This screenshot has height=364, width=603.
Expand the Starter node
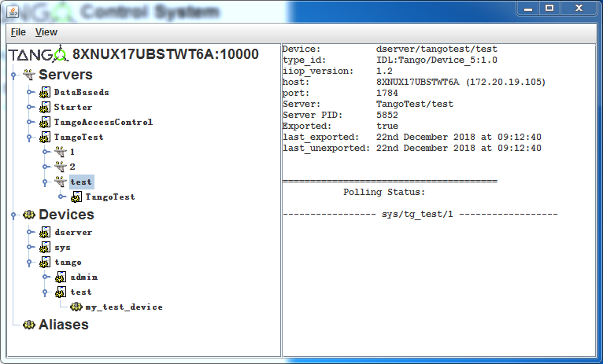coord(30,107)
